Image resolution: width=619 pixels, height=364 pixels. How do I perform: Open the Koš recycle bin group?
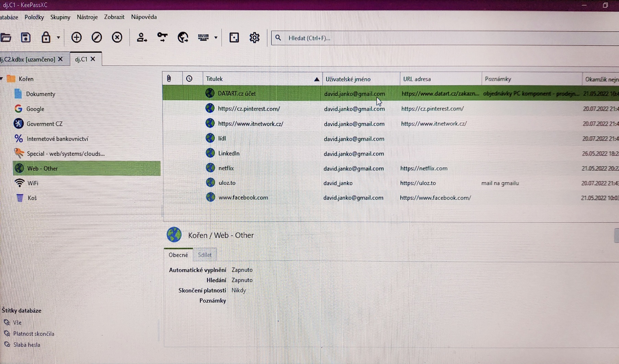32,198
